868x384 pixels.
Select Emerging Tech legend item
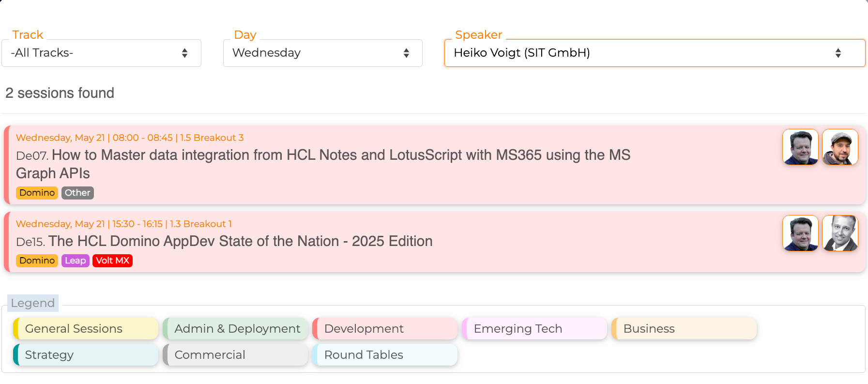click(535, 329)
